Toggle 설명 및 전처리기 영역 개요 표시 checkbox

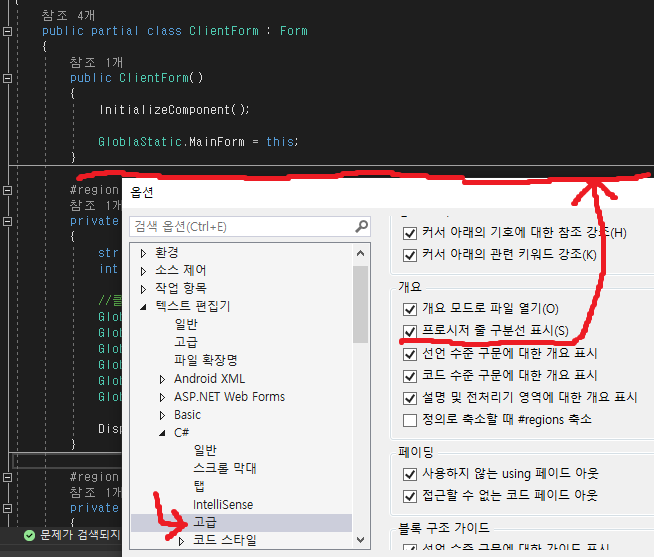coord(410,398)
